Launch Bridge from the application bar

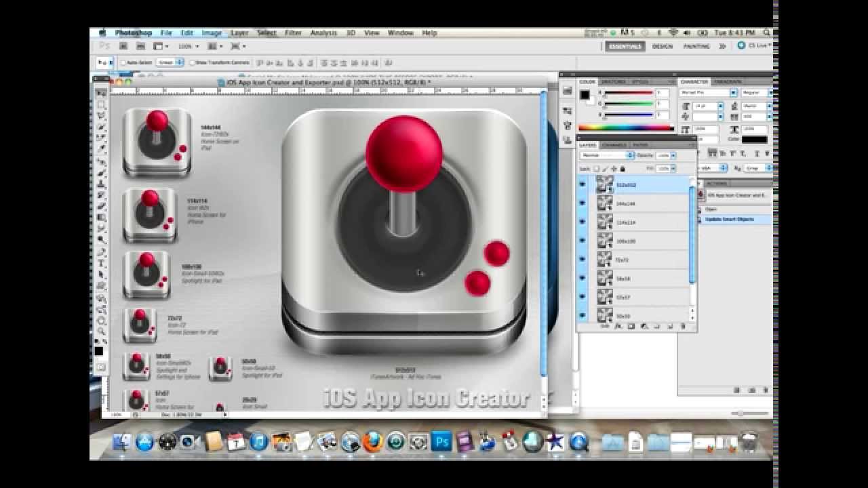tap(123, 46)
